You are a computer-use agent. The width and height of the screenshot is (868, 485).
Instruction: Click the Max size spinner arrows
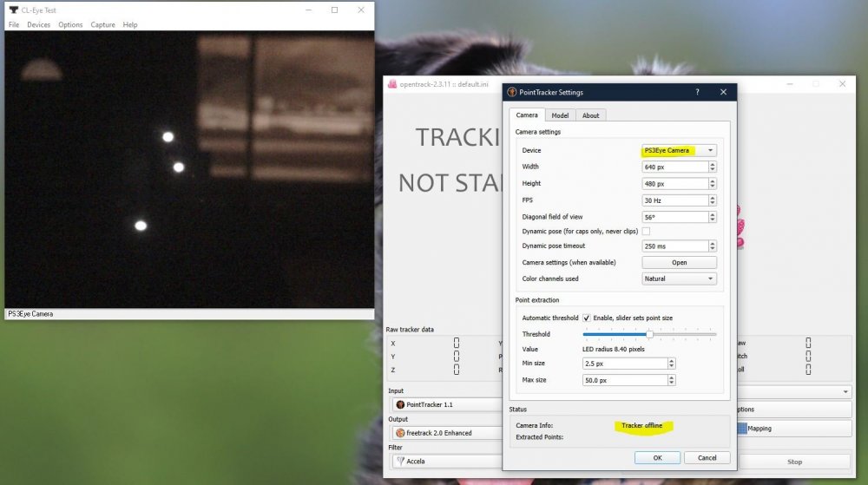point(672,381)
